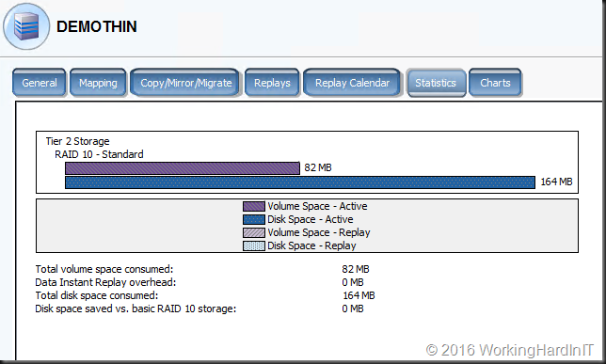Screen dimensions: 606x364
Task: Switch to the Charts tab
Action: (x=495, y=83)
